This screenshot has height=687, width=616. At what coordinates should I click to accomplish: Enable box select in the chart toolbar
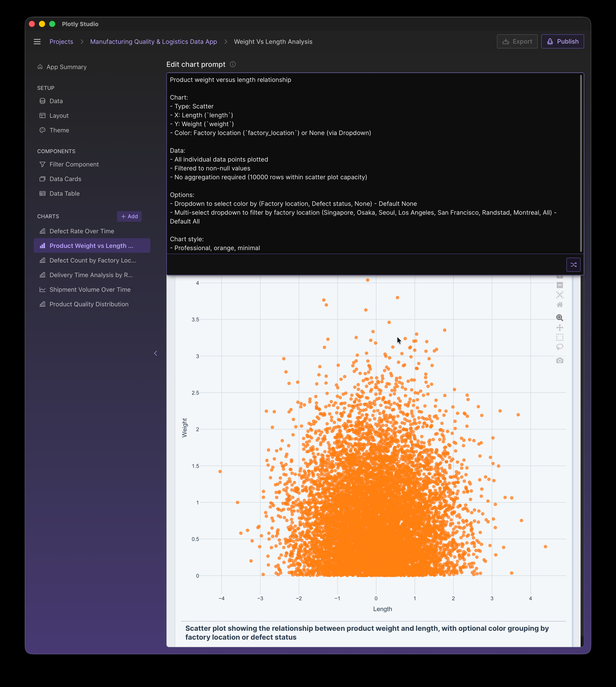560,337
